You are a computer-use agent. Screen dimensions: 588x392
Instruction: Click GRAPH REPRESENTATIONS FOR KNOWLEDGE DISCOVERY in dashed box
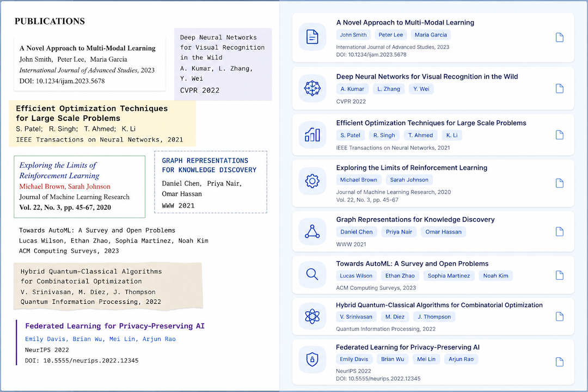coord(209,165)
